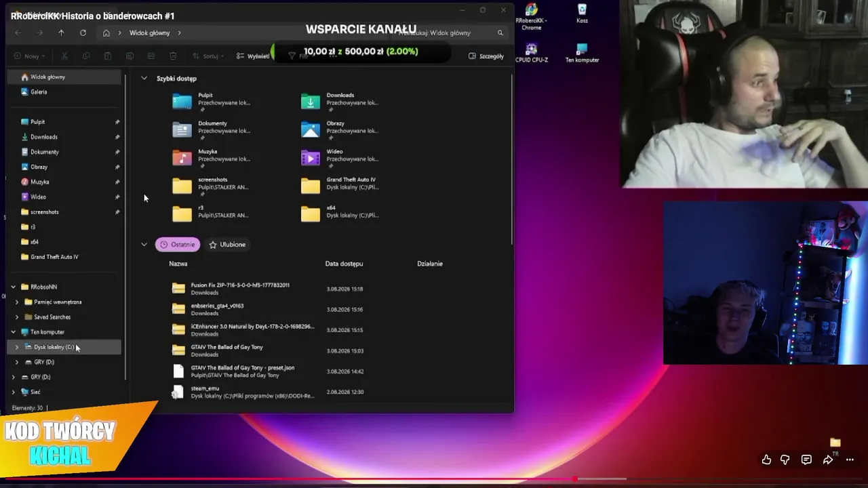This screenshot has width=868, height=488.
Task: Collapse the RRobsoNN tree node
Action: tap(13, 287)
